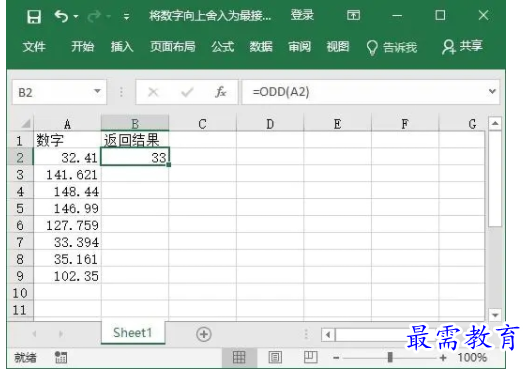This screenshot has width=528, height=369.
Task: Open the 页面布局 tab
Action: coord(173,46)
